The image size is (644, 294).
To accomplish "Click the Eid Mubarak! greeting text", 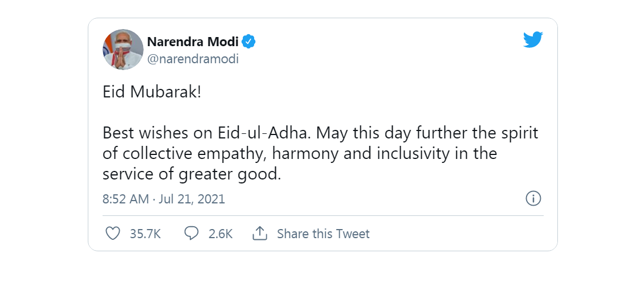I will click(152, 92).
